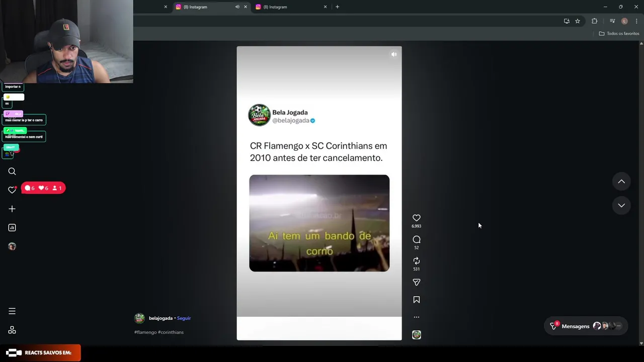This screenshot has width=644, height=362.
Task: Open the Mensagens messages panel
Action: point(586,326)
